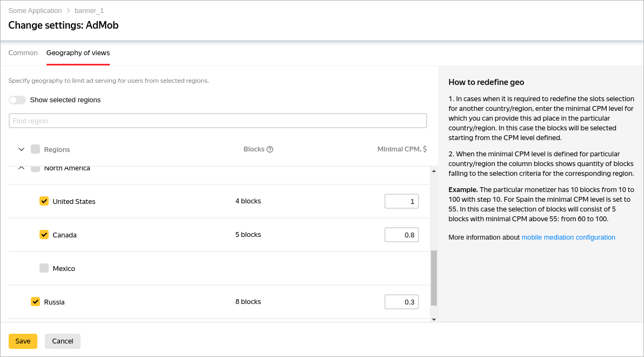
Task: Uncheck the Russia checkbox
Action: [x=36, y=302]
